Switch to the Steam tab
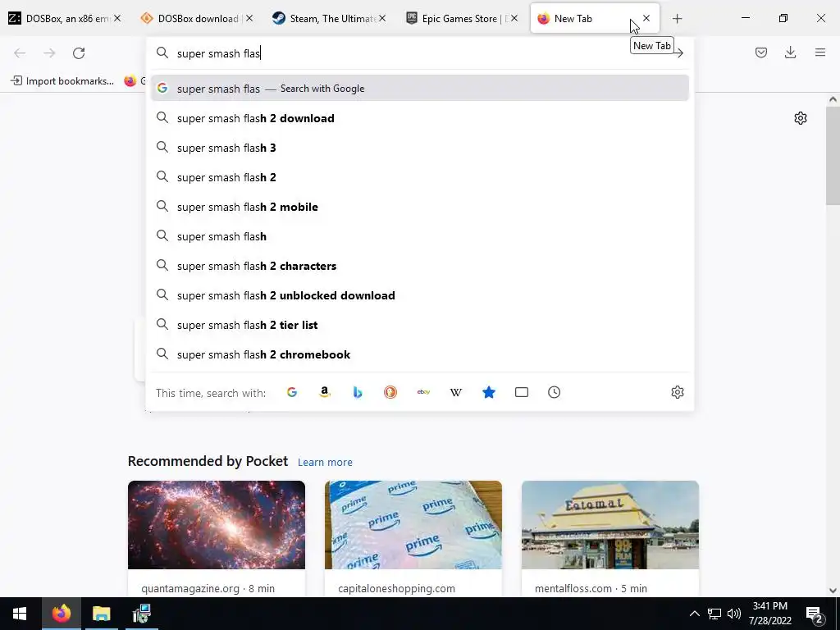Viewport: 840px width, 630px height. 328,19
